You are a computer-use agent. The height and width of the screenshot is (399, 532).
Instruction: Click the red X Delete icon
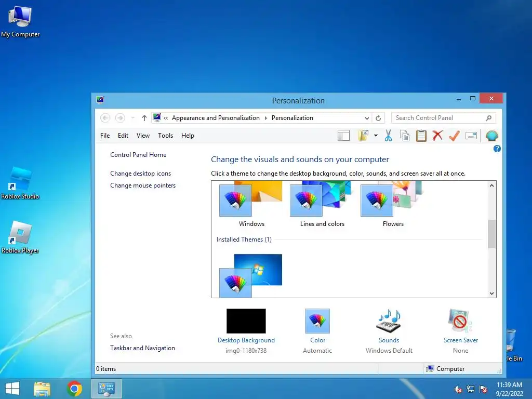coord(437,136)
